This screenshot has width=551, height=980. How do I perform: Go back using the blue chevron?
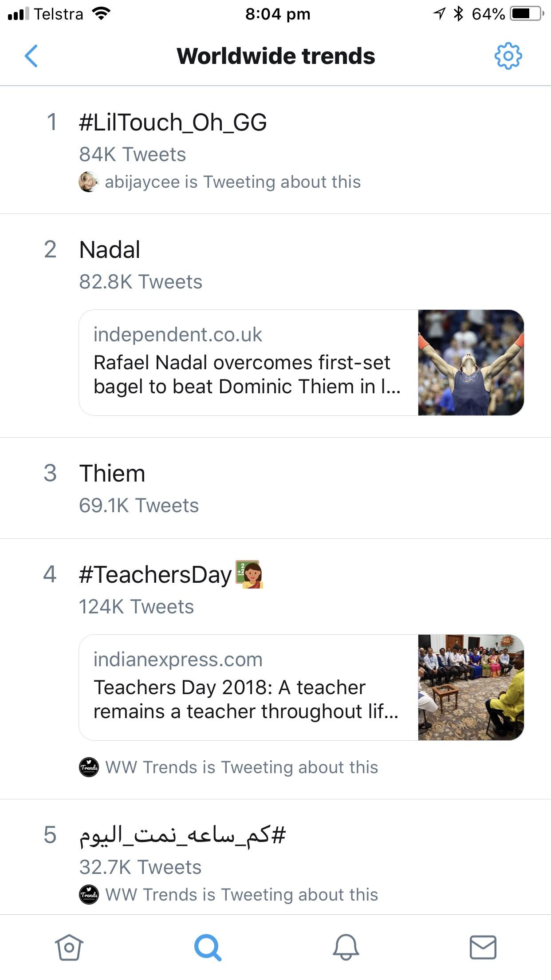pos(31,56)
